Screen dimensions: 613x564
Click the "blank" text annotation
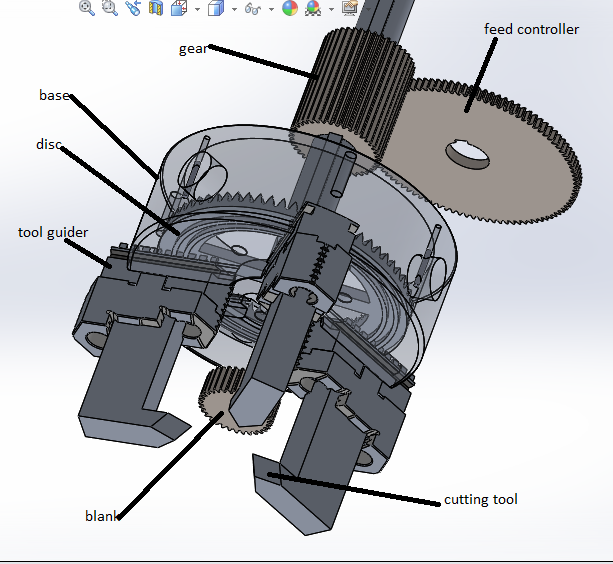pos(101,516)
